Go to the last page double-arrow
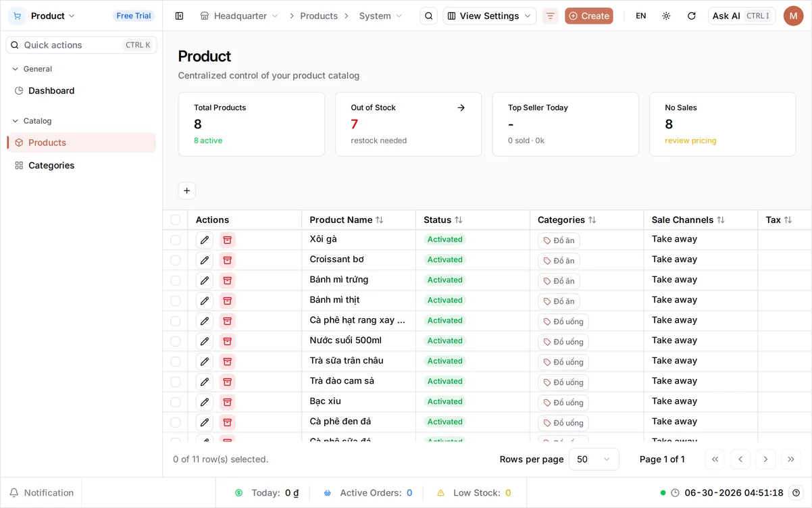Screen dimensions: 812x508 pyautogui.click(x=791, y=459)
